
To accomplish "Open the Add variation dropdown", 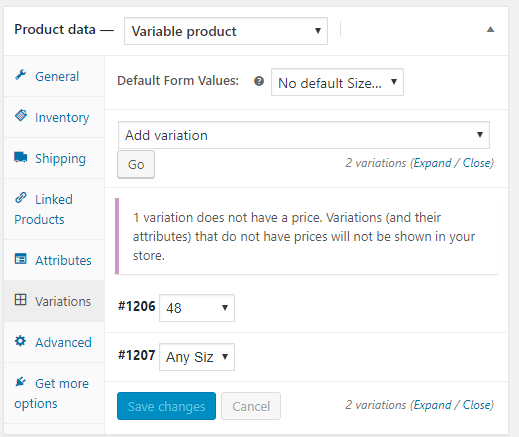I will click(304, 135).
